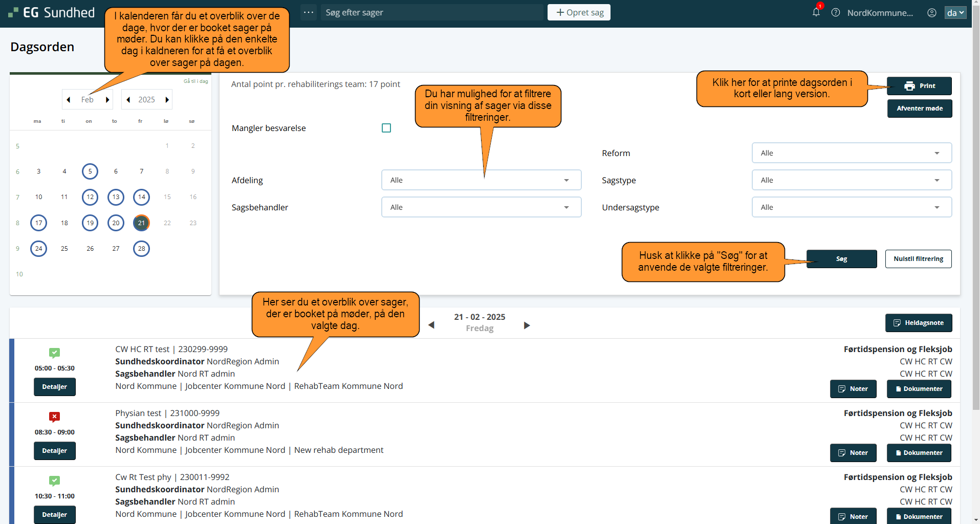The width and height of the screenshot is (980, 524).
Task: Click the Søg efter sager search field
Action: tap(432, 12)
